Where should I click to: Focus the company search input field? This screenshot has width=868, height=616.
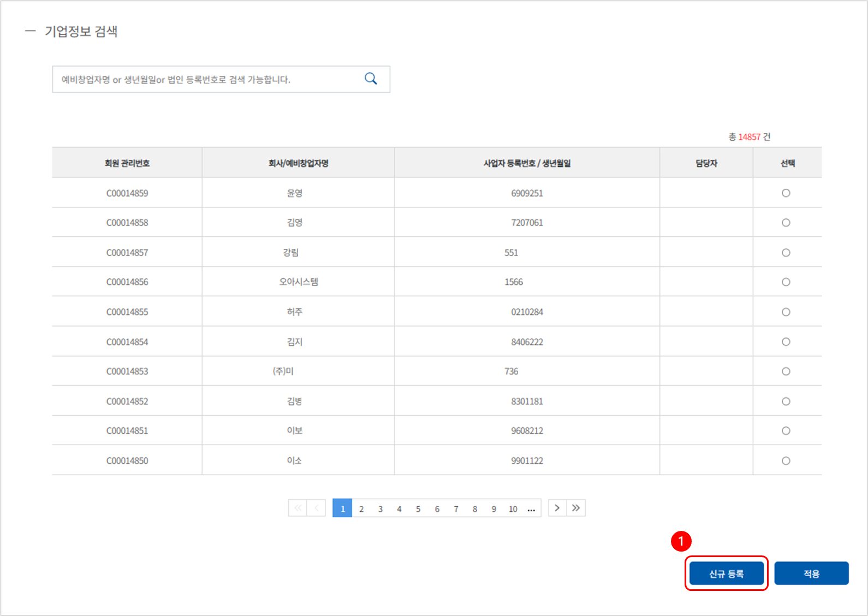[207, 80]
